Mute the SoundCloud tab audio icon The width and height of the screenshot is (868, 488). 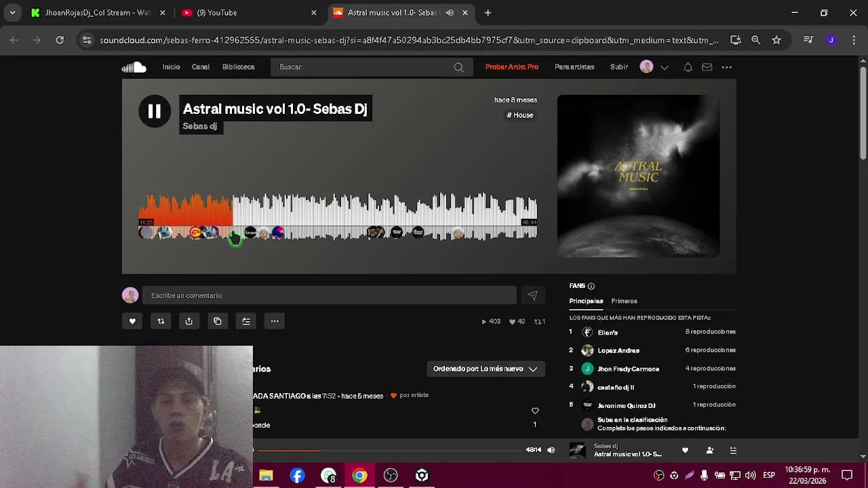point(450,12)
